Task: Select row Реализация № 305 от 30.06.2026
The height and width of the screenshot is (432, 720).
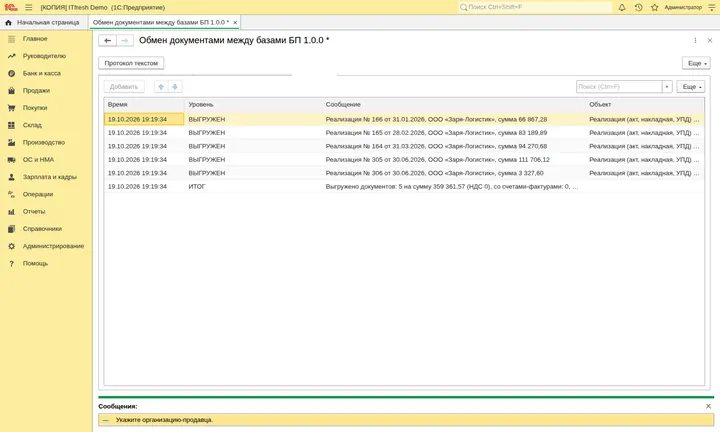Action: tap(404, 160)
